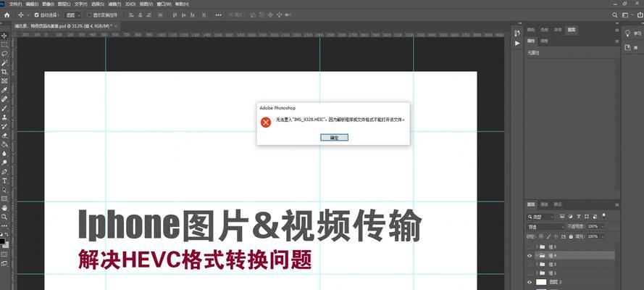Viewport: 644px width, 290px height.
Task: Hide 图层 3 with its eye icon
Action: click(x=530, y=282)
